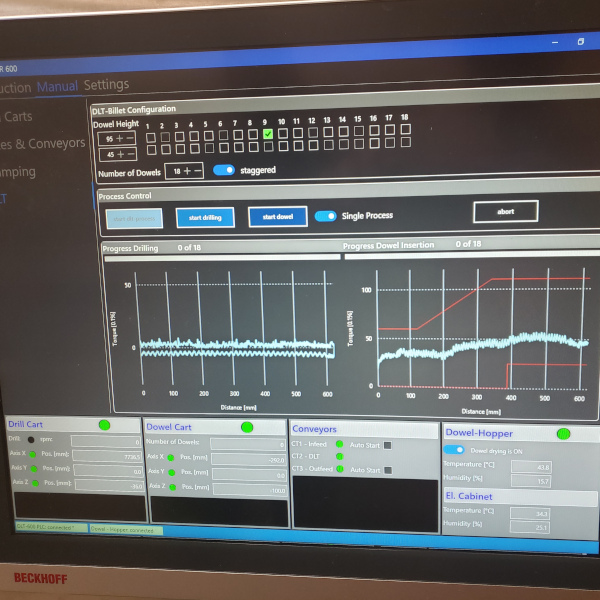Click the Drill Cart green status indicator
Viewport: 600px width, 600px height.
pos(104,425)
